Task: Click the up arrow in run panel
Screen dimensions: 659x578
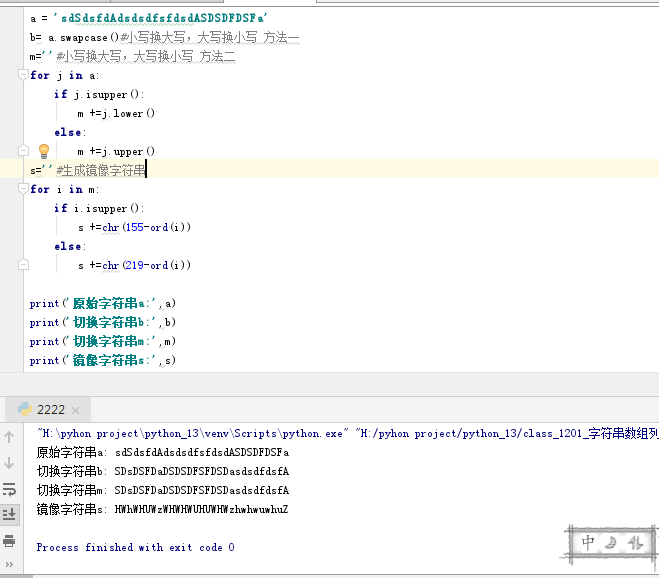Action: (9, 437)
